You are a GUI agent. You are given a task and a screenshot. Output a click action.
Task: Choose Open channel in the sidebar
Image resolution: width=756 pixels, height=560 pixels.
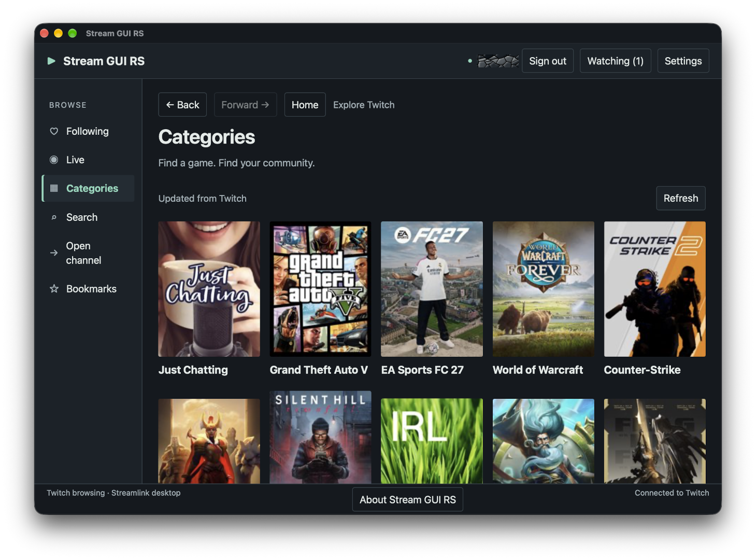88,253
